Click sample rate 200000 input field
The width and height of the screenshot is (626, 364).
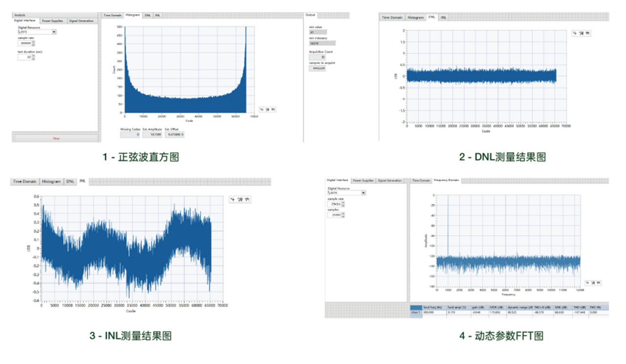[25, 43]
